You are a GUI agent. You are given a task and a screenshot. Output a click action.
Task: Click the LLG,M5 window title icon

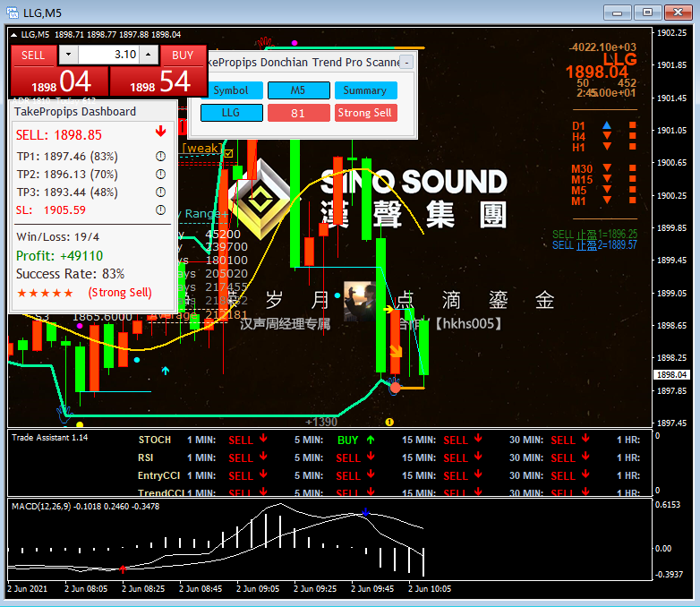(13, 13)
